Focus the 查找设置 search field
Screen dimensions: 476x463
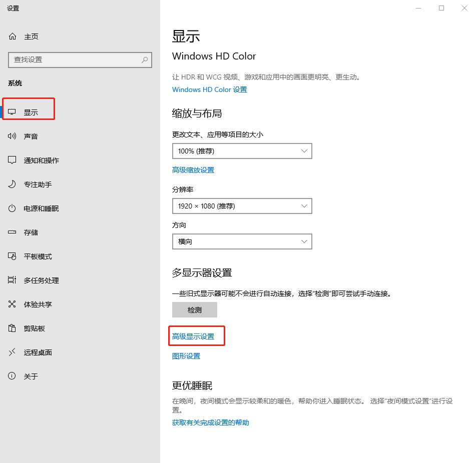tap(75, 59)
